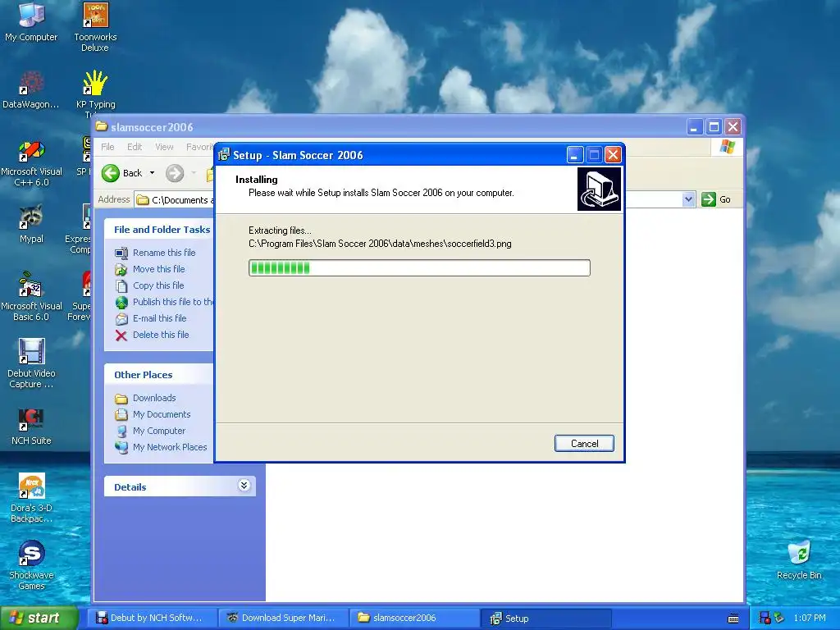Viewport: 840px width, 630px height.
Task: Open My Computer desktop icon
Action: [31, 22]
